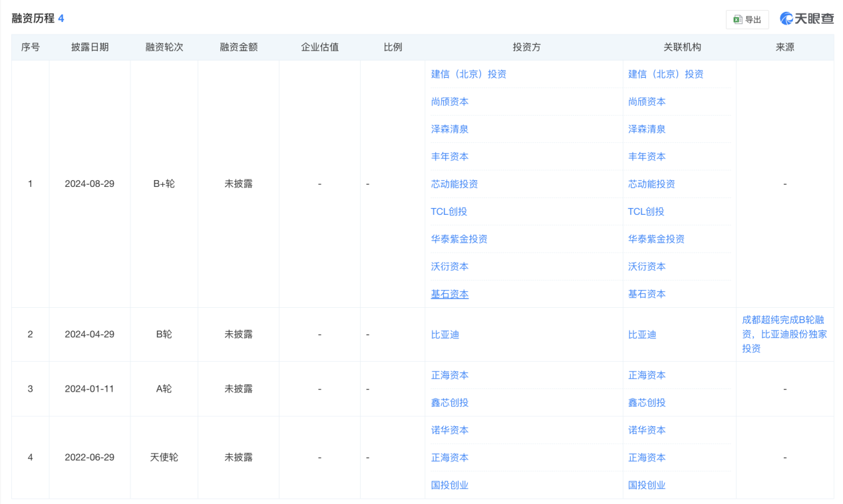Select the B轮 round cell
The height and width of the screenshot is (504, 843).
click(x=164, y=334)
